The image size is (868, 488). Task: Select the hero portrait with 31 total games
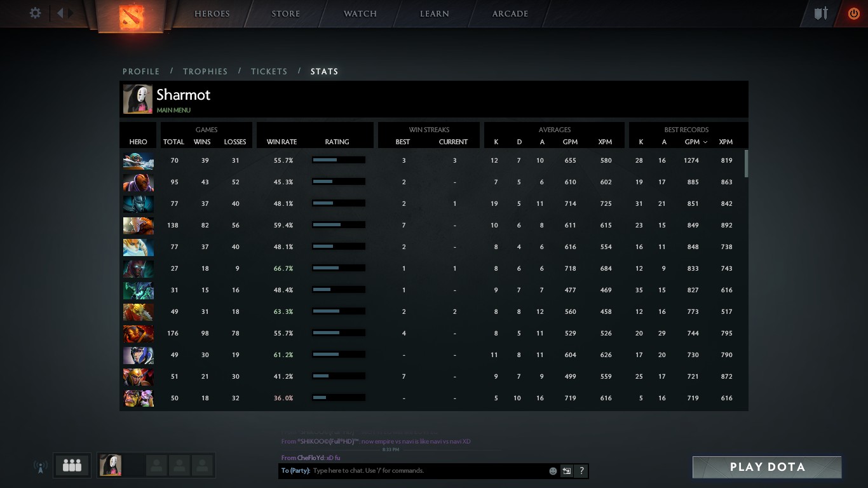[x=138, y=290]
